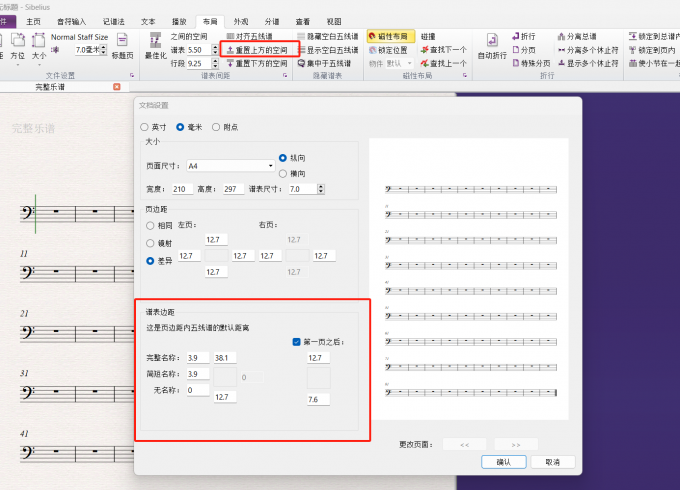
Task: Click 折行 system break
Action: (x=523, y=36)
